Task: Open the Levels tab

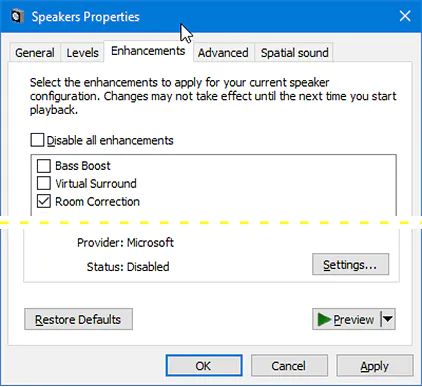Action: [82, 53]
